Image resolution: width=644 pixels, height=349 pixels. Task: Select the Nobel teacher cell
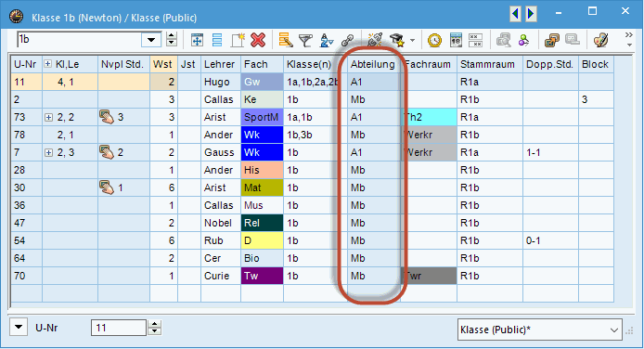point(221,223)
